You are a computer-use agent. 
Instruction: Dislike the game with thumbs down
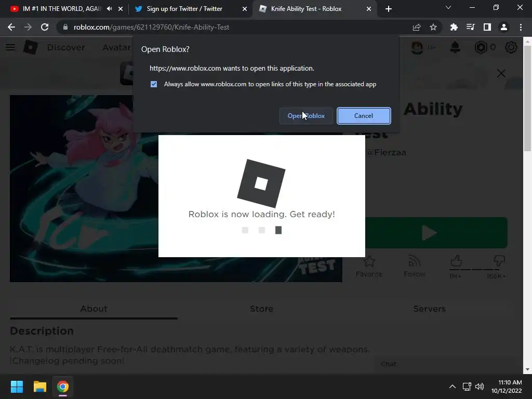[499, 261]
